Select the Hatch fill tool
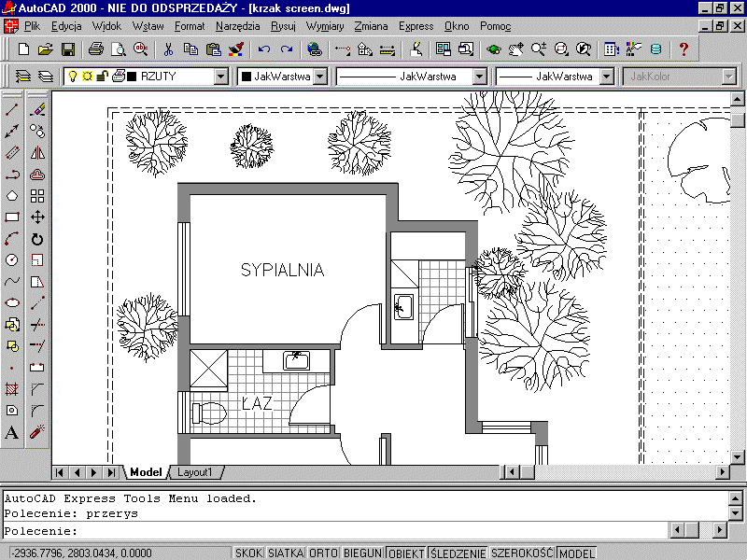747x560 pixels. [x=12, y=389]
